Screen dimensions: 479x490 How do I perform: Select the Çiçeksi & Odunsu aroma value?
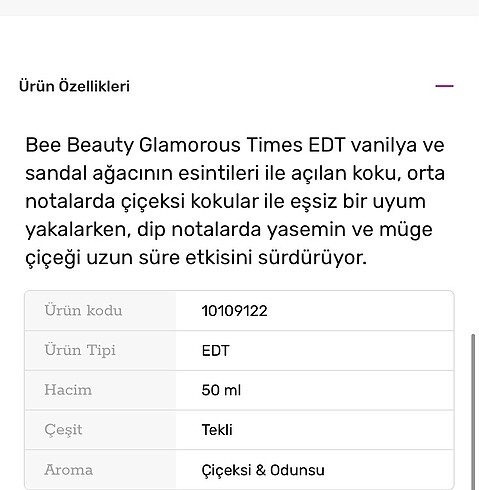263,470
